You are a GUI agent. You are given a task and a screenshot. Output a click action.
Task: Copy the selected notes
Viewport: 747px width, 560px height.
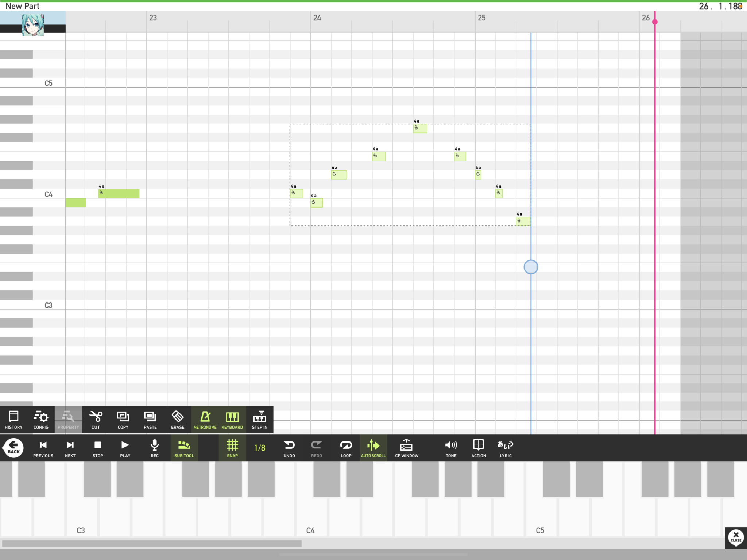[123, 419]
